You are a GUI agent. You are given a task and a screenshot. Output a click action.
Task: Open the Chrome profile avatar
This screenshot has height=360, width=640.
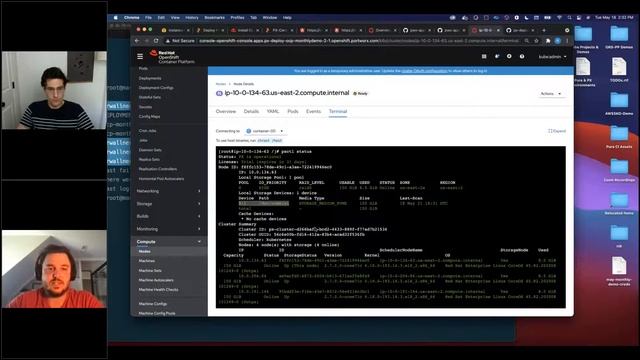(558, 41)
